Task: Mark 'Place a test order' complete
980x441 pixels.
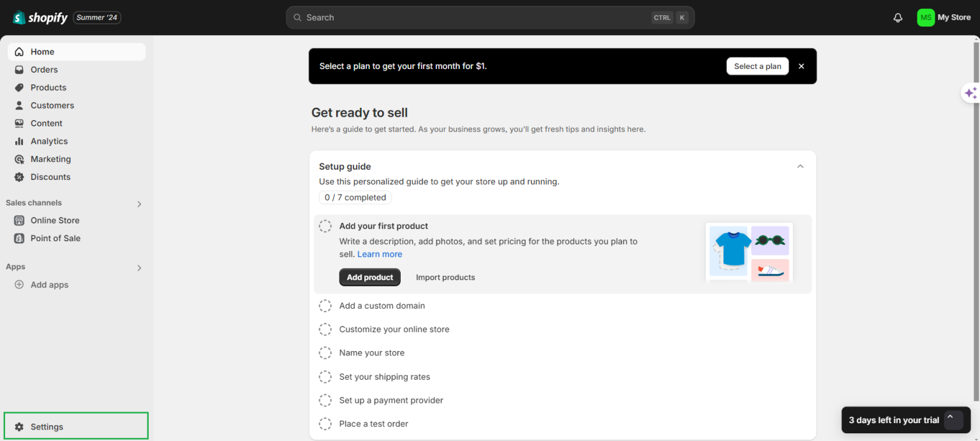Action: (x=325, y=424)
